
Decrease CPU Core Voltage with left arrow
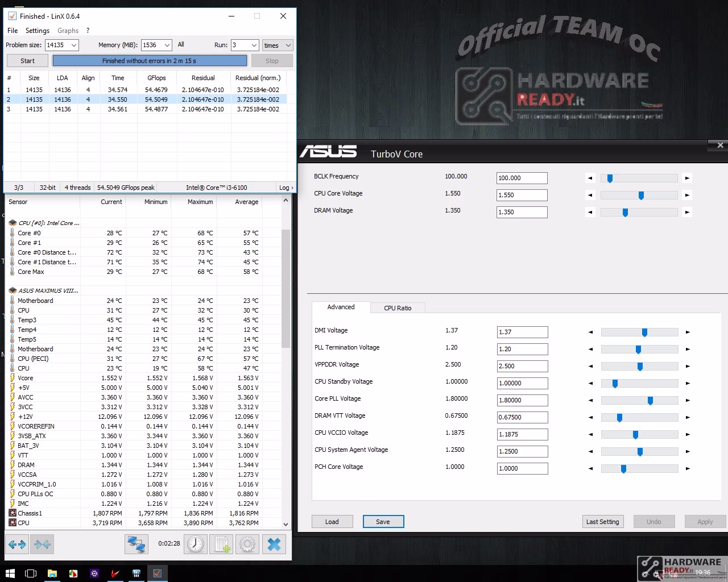[590, 195]
